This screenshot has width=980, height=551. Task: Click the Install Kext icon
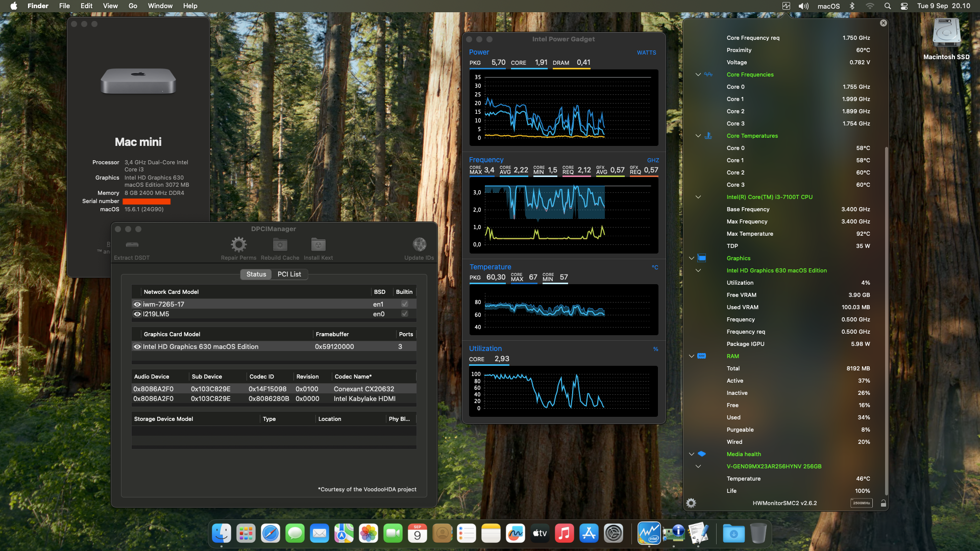coord(318,245)
